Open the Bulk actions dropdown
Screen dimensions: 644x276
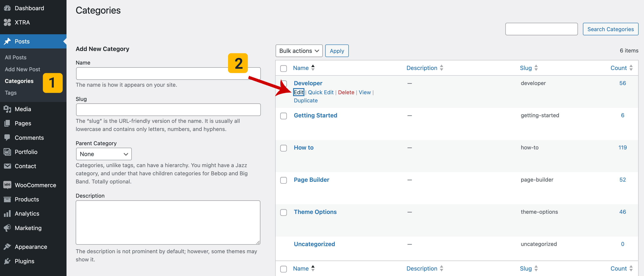(x=299, y=51)
